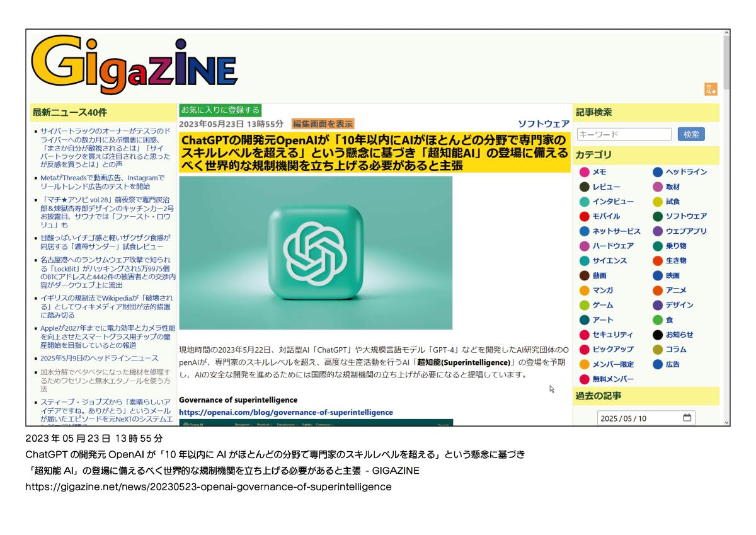Click the black dot beside お知らせ
Screen dimensions: 756x535
[x=658, y=335]
